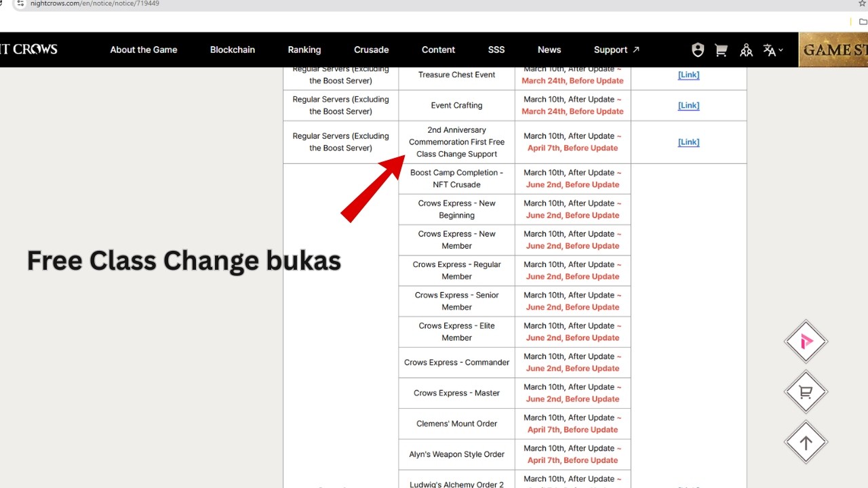Click the browser address bar URL

pos(95,4)
